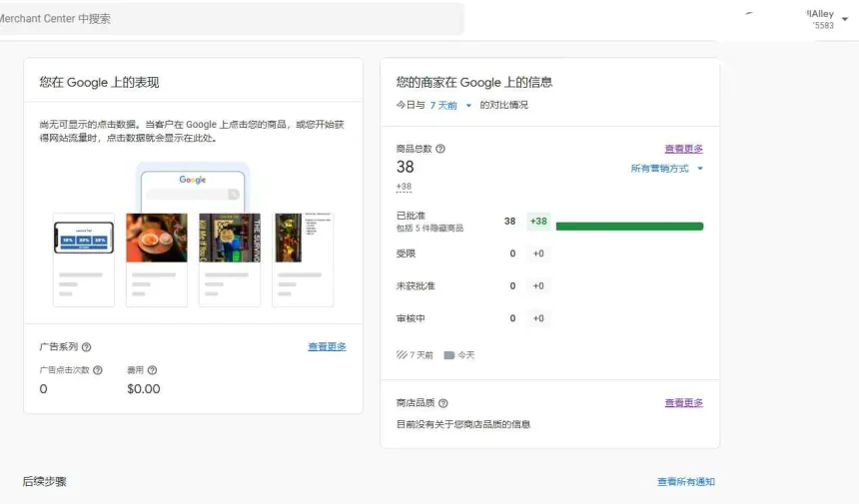Click the green 已批准 progress bar

pos(629,227)
